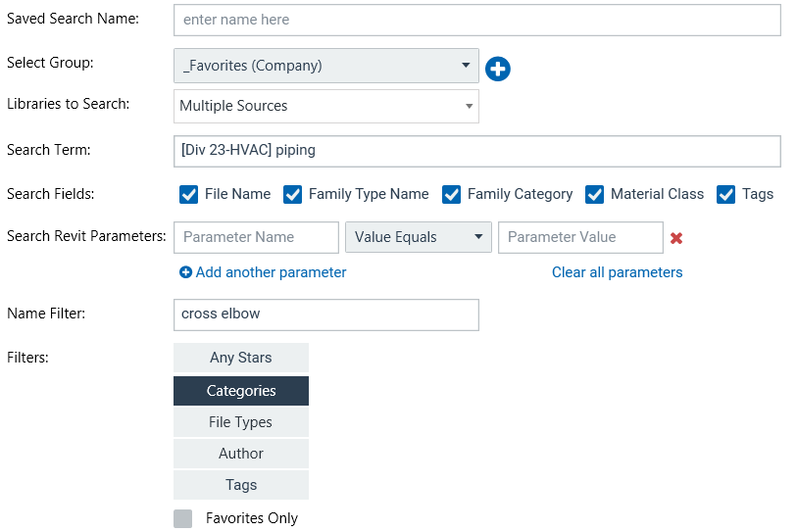Open the Value Equals condition dropdown
This screenshot has width=797, height=532.
coord(419,237)
